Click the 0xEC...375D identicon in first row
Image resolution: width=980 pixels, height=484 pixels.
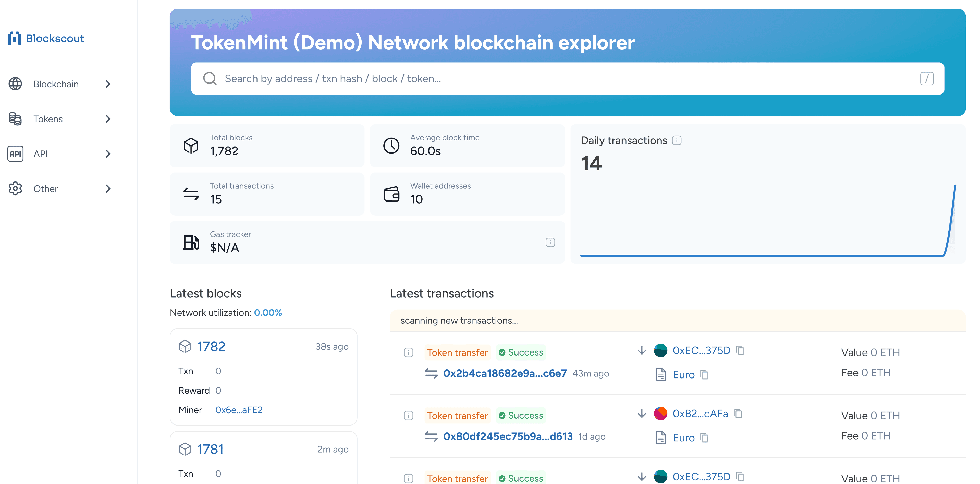coord(660,350)
